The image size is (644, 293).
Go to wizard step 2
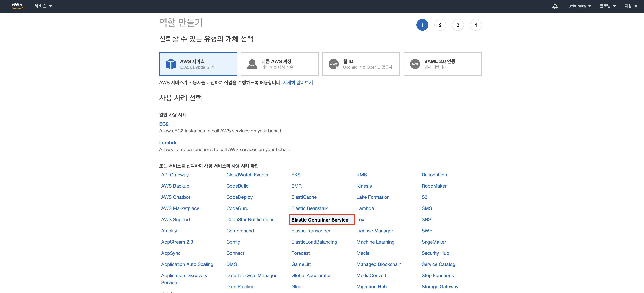[440, 25]
